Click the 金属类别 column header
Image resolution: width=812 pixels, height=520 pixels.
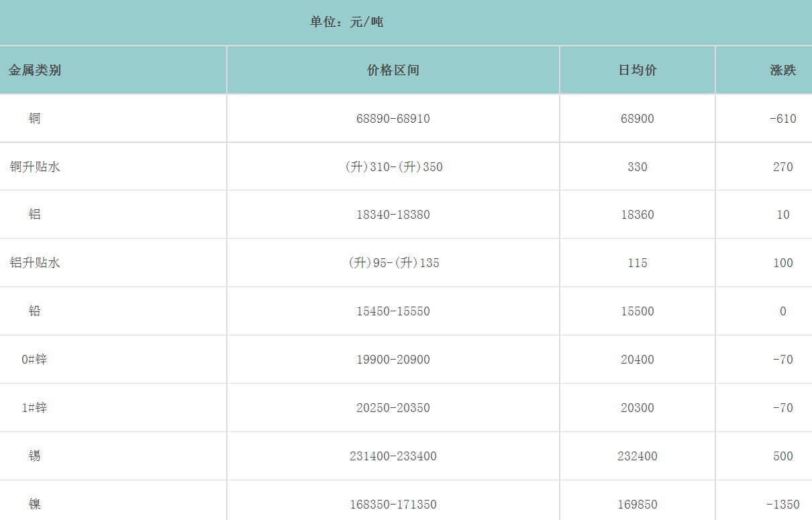(35, 70)
